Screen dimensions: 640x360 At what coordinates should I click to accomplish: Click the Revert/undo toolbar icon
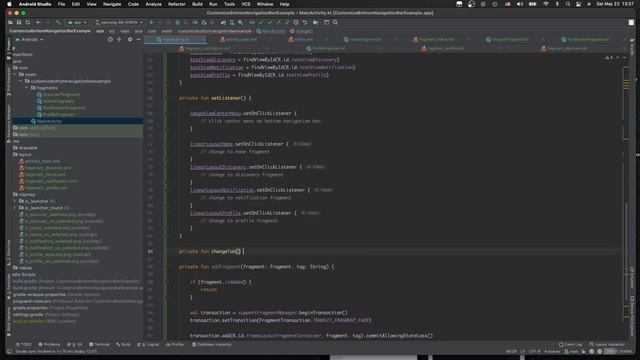point(305,22)
